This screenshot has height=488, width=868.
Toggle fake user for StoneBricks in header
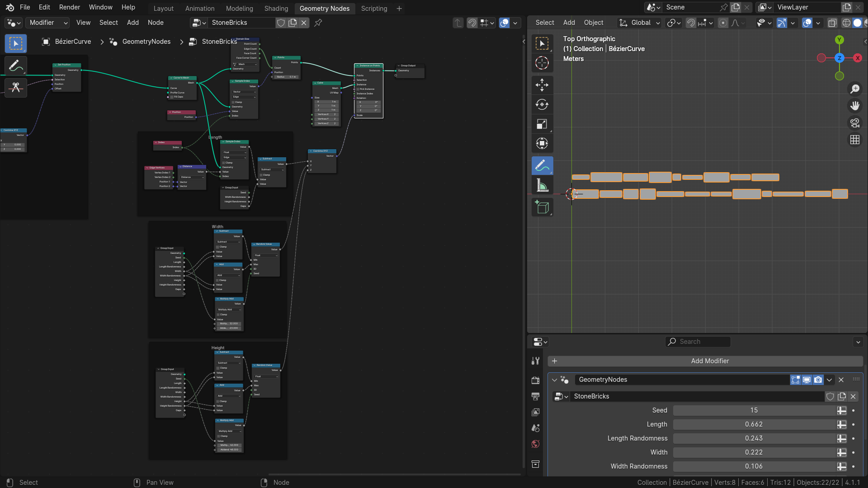(x=281, y=23)
